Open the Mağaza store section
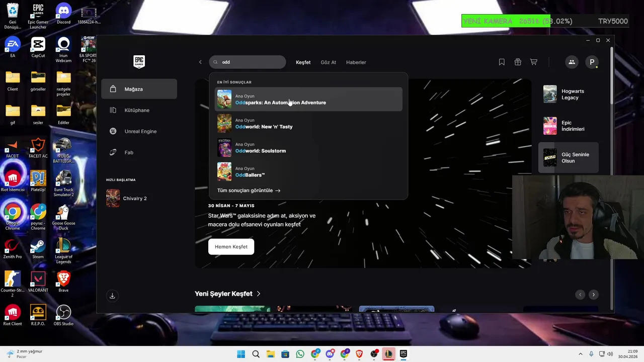This screenshot has width=644, height=362. coord(139,89)
